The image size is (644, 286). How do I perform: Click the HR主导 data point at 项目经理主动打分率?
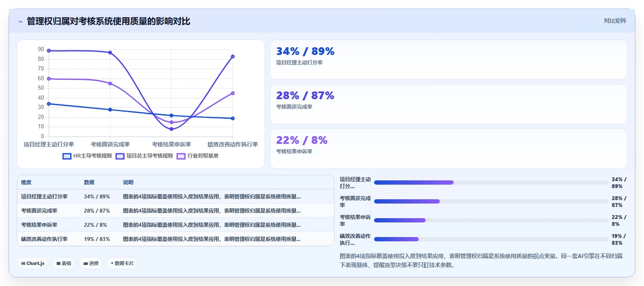tap(49, 104)
